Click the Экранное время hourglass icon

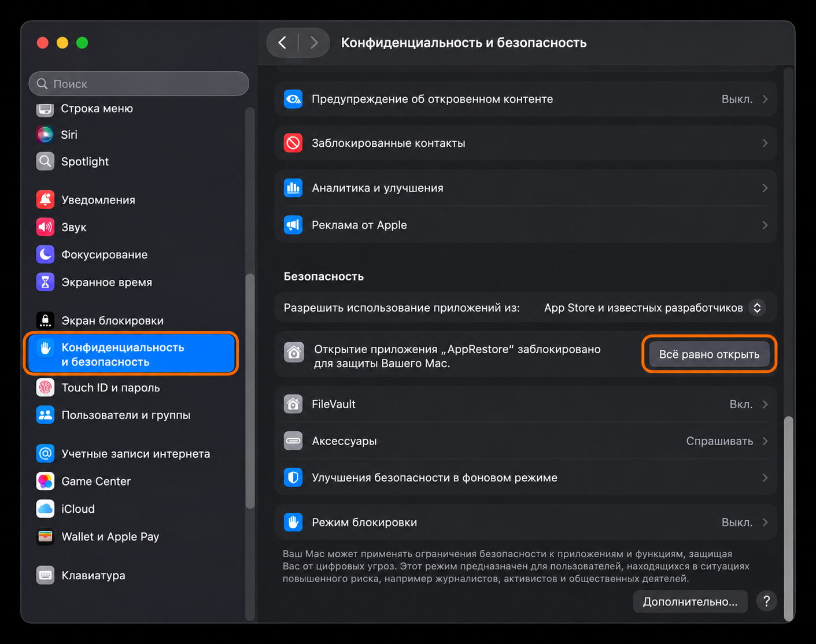45,282
